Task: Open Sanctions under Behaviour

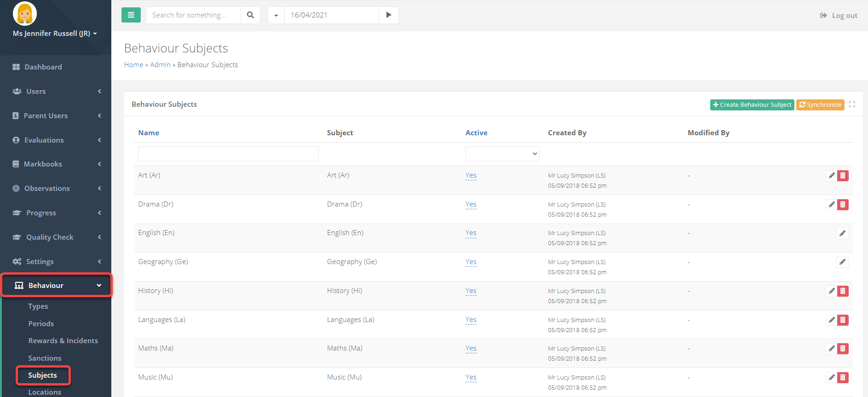Action: click(x=45, y=358)
